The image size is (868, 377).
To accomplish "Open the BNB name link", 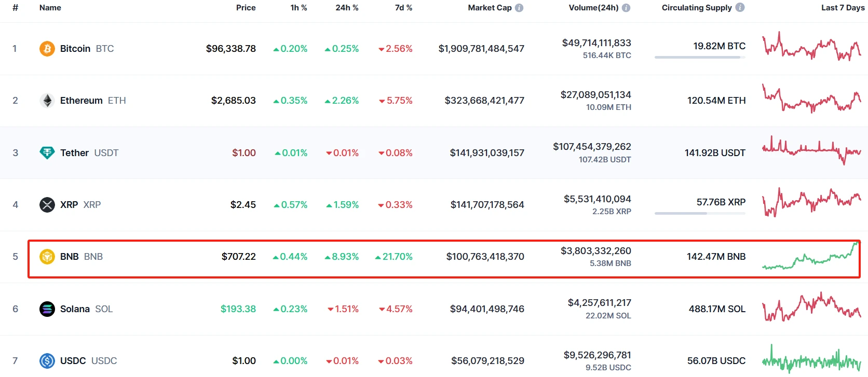I will (x=82, y=257).
